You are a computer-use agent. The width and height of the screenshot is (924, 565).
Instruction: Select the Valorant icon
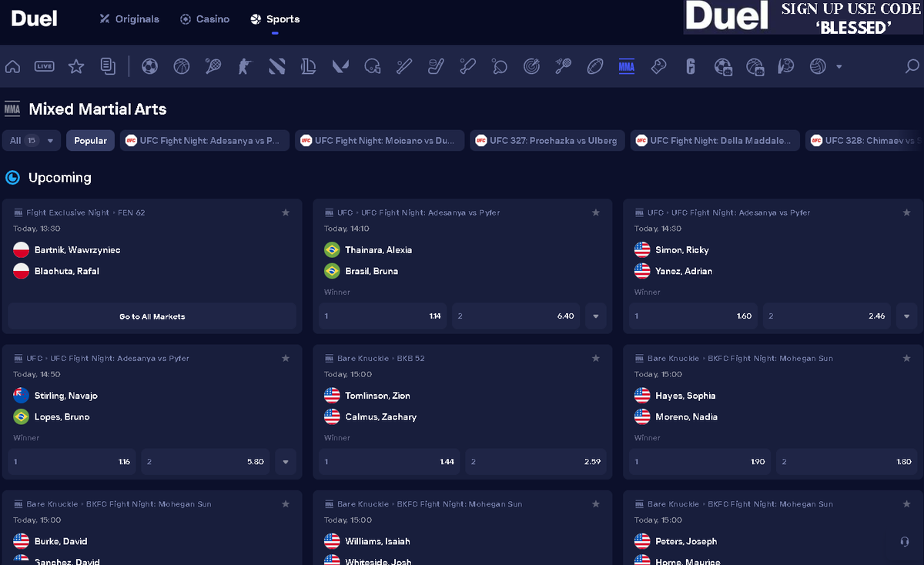[340, 67]
